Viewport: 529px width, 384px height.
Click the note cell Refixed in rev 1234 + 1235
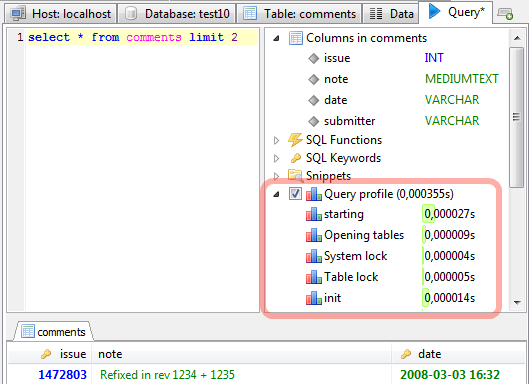pos(167,375)
